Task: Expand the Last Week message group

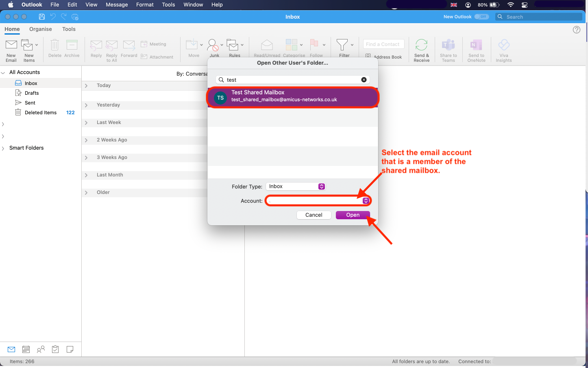Action: tap(86, 122)
